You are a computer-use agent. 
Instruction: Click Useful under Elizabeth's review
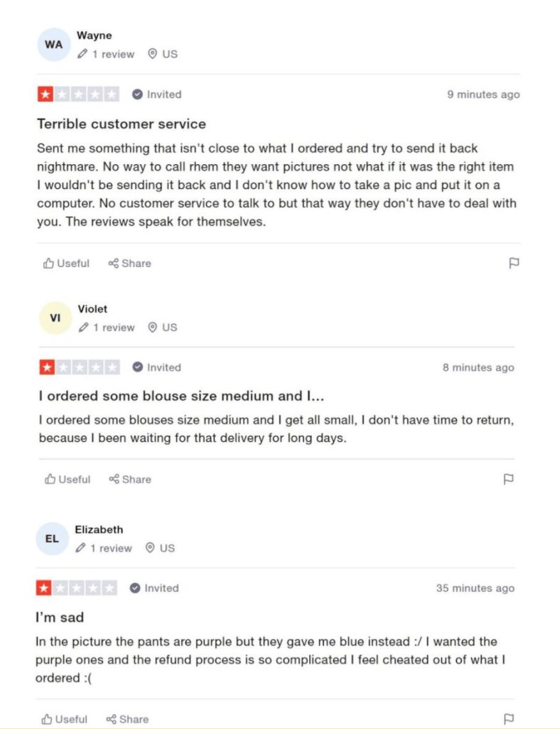click(65, 720)
